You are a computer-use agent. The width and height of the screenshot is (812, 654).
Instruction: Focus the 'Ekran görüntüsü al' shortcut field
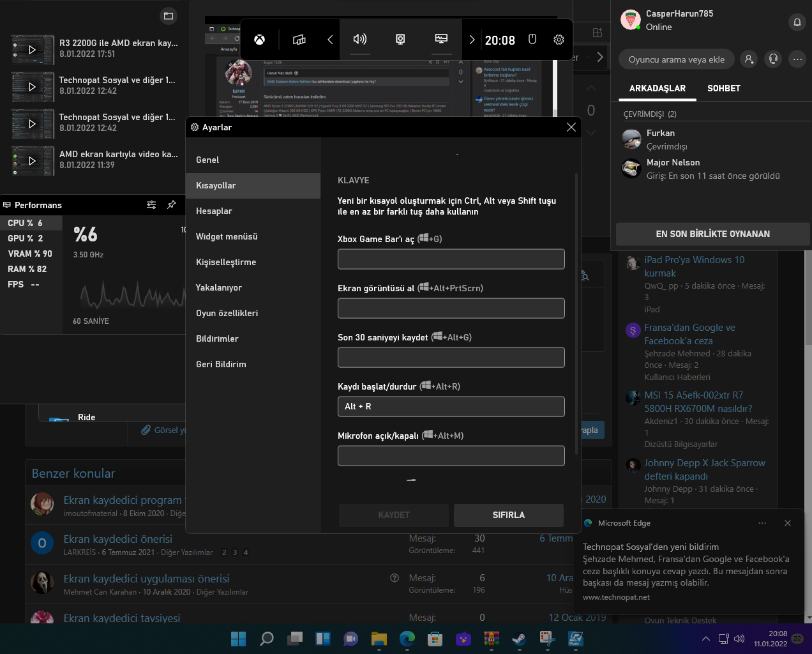pyautogui.click(x=451, y=308)
